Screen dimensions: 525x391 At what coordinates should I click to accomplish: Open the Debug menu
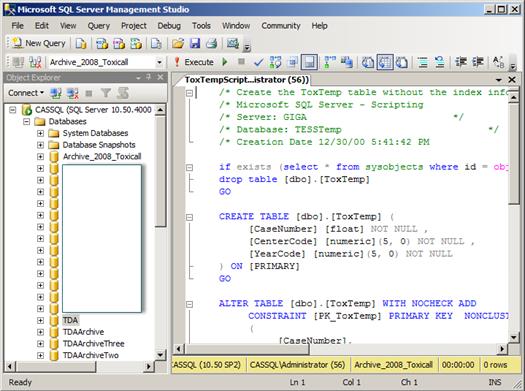click(169, 26)
